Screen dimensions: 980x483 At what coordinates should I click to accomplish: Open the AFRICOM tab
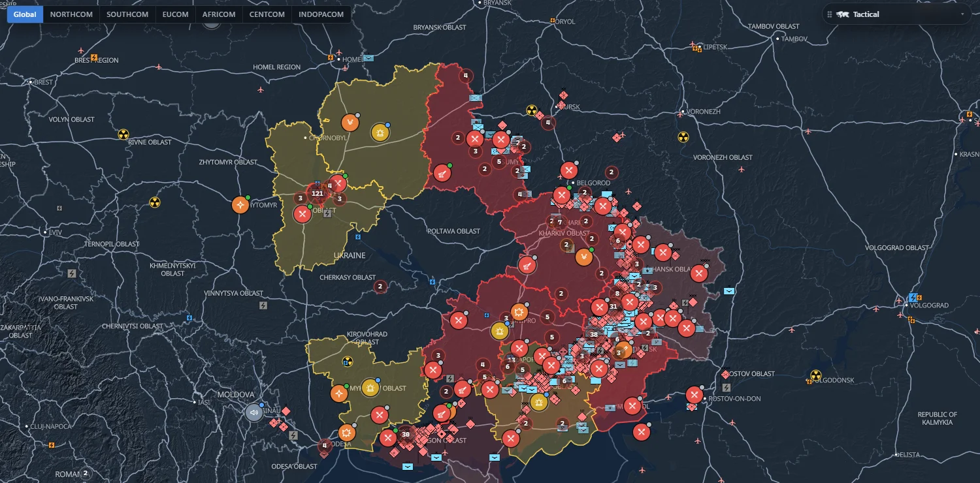tap(219, 14)
